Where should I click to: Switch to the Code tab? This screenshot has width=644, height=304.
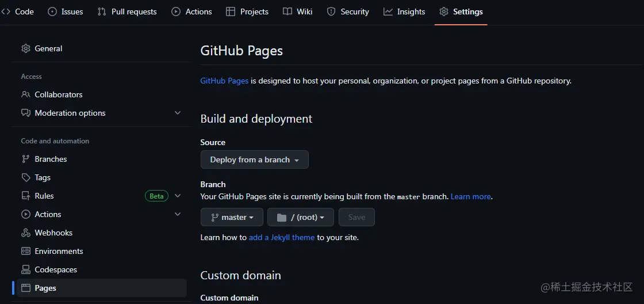18,12
